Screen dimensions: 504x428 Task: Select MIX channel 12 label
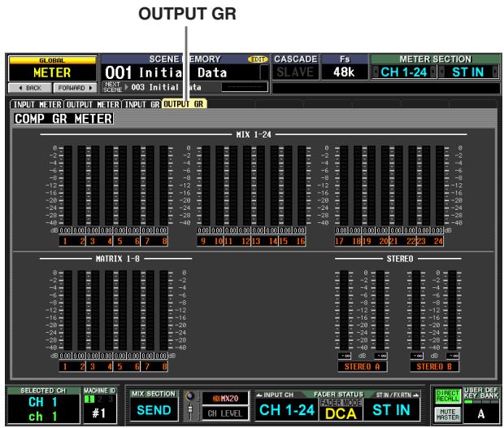(245, 241)
